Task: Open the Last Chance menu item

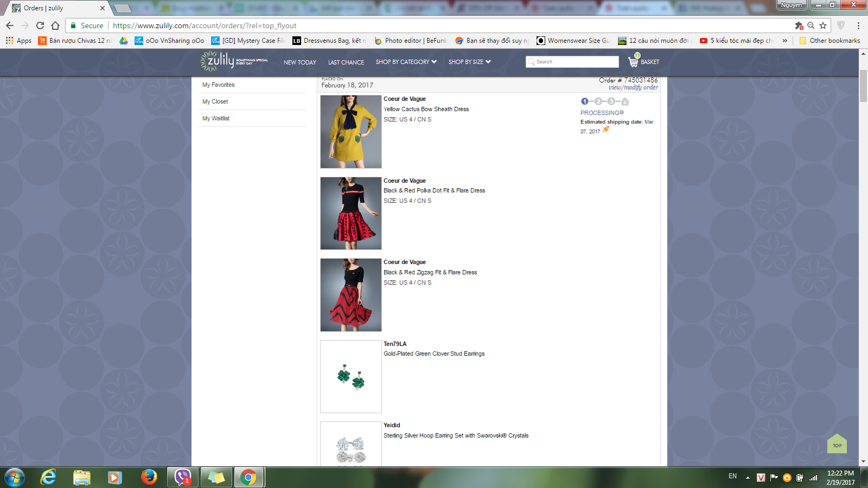Action: click(346, 62)
